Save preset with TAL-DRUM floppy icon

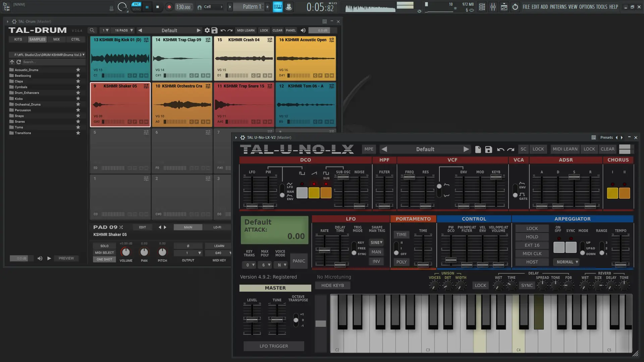[x=214, y=31]
